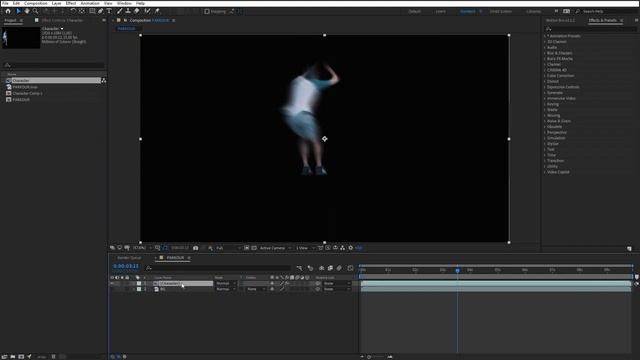Open the Active Camera dropdown
Viewport: 640px width, 360px height.
276,248
